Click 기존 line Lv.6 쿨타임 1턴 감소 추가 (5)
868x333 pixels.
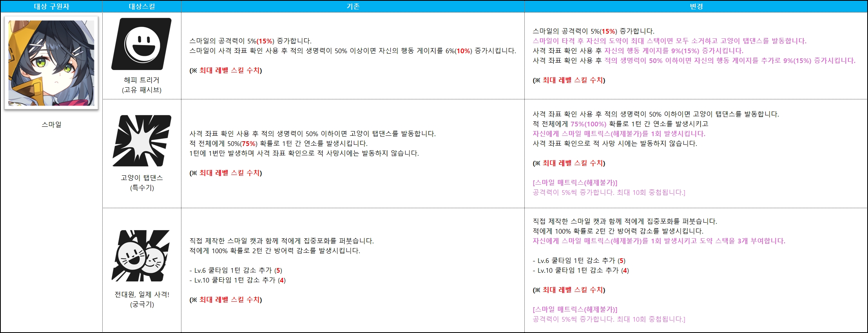(x=236, y=270)
